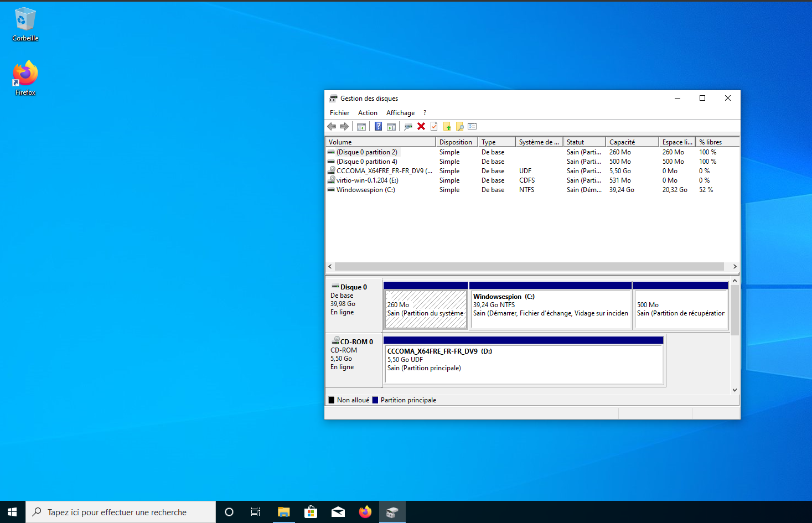The height and width of the screenshot is (523, 812).
Task: Click the Disque 0 disk label
Action: point(353,287)
